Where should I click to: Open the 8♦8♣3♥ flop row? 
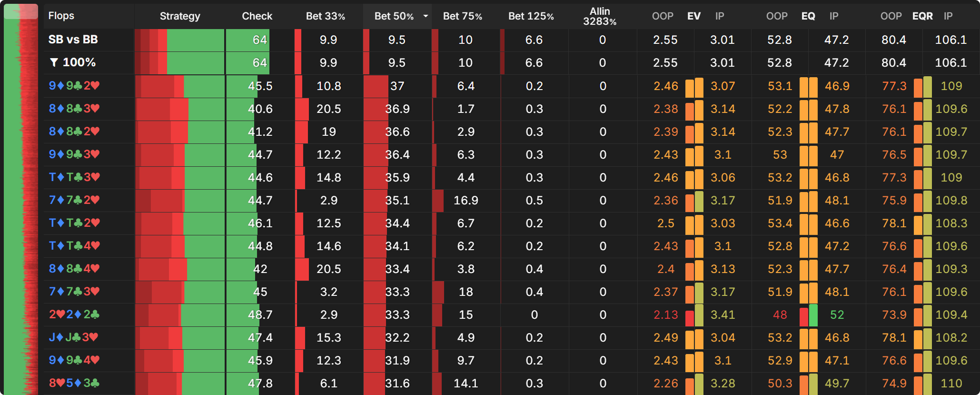click(74, 109)
